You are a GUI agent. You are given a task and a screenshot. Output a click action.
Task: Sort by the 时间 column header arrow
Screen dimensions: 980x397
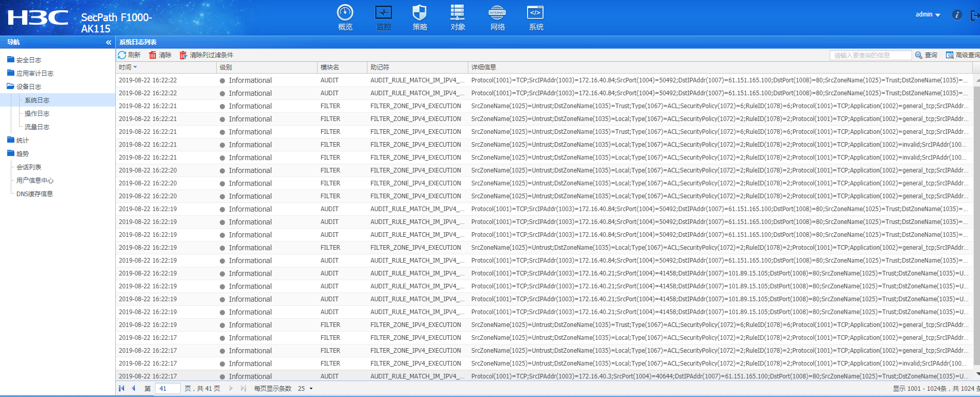click(x=135, y=67)
